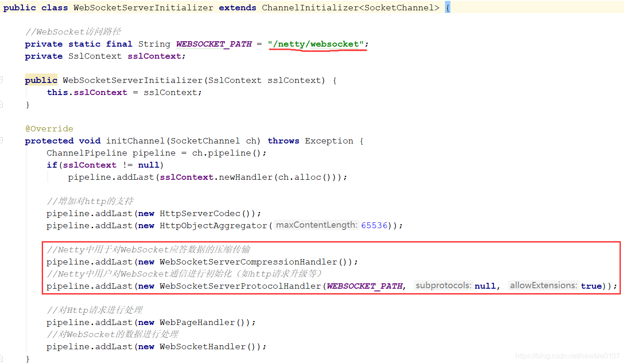The image size is (624, 364).
Task: Click the true argument after allowExtensions
Action: click(x=591, y=286)
